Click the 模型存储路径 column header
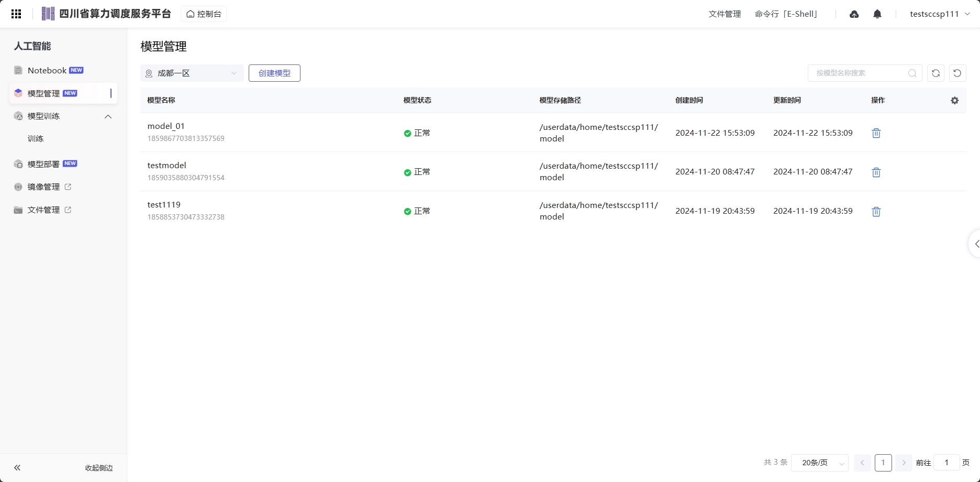Viewport: 980px width, 482px height. point(560,101)
